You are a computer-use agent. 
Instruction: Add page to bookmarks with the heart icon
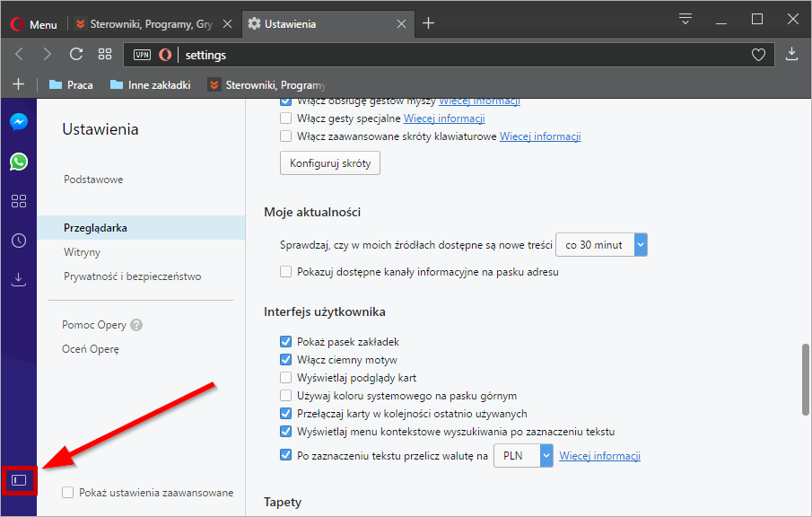(758, 55)
